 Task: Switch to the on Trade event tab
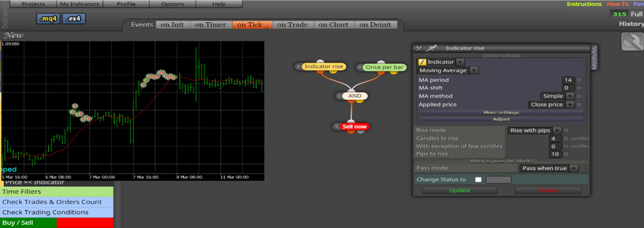(x=292, y=25)
